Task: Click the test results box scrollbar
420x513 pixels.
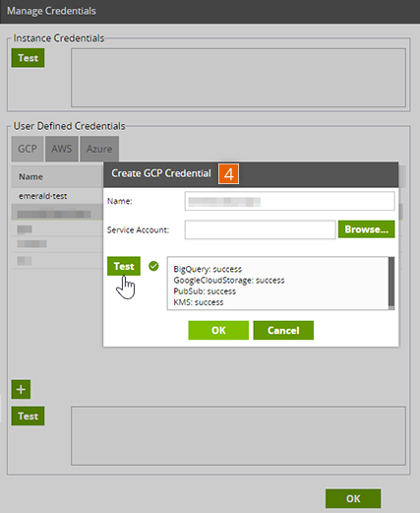Action: click(391, 283)
